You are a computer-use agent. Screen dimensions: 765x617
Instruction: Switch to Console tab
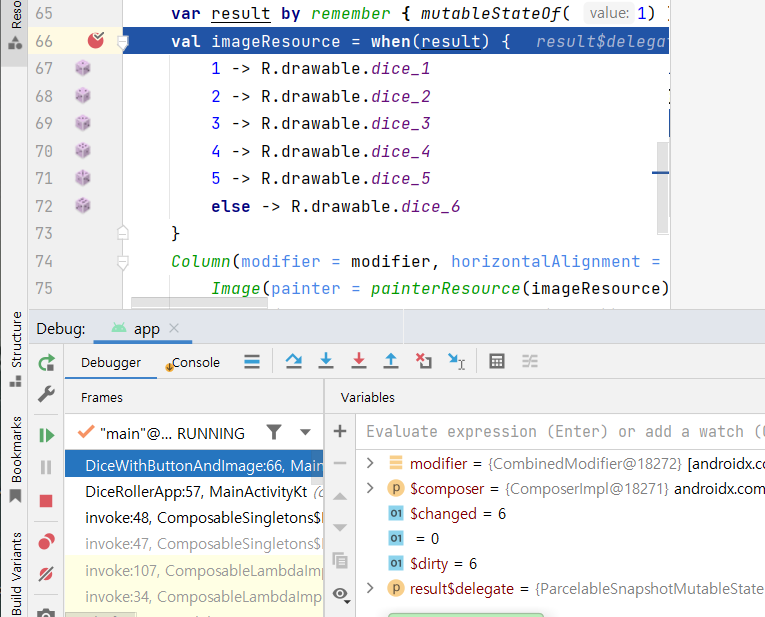(x=195, y=362)
